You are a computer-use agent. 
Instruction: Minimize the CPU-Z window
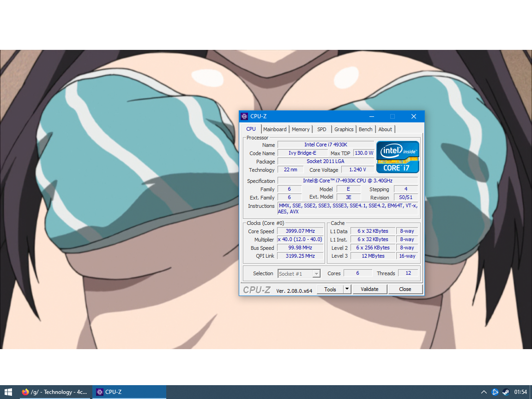point(372,116)
